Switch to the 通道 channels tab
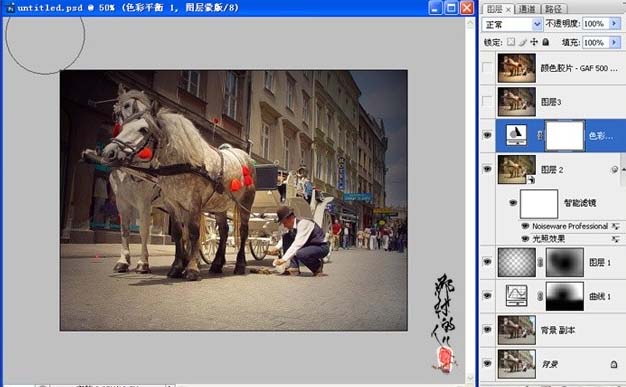 (x=527, y=9)
